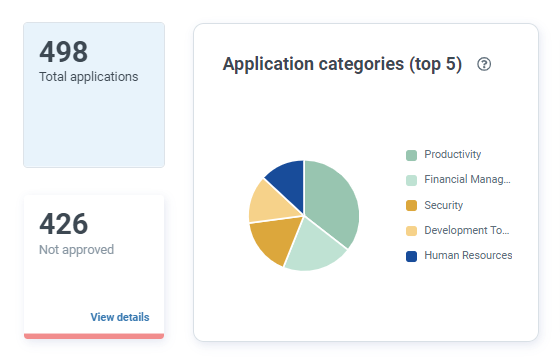560x360 pixels.
Task: Toggle the Security legend label
Action: [x=444, y=205]
